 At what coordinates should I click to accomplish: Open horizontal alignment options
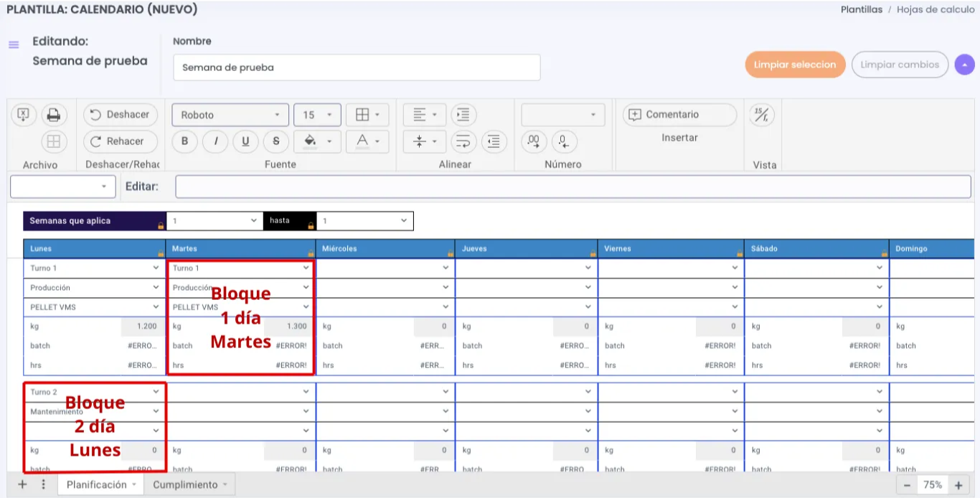tap(425, 115)
